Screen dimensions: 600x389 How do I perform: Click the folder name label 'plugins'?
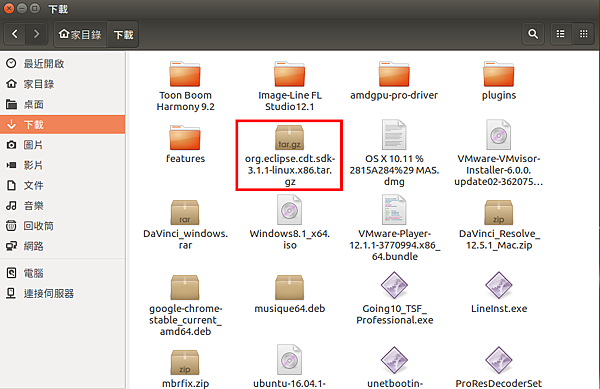pos(499,95)
